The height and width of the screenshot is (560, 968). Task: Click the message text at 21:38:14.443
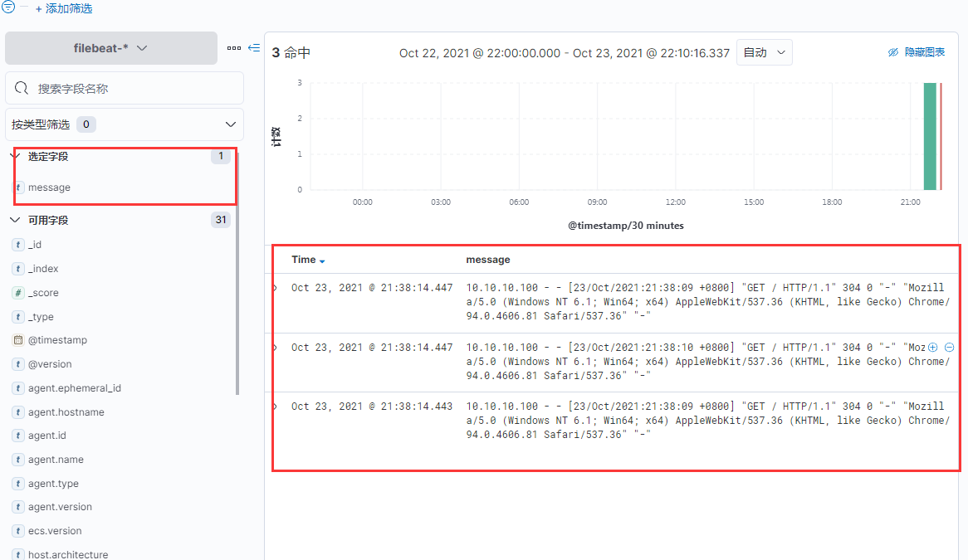point(707,421)
